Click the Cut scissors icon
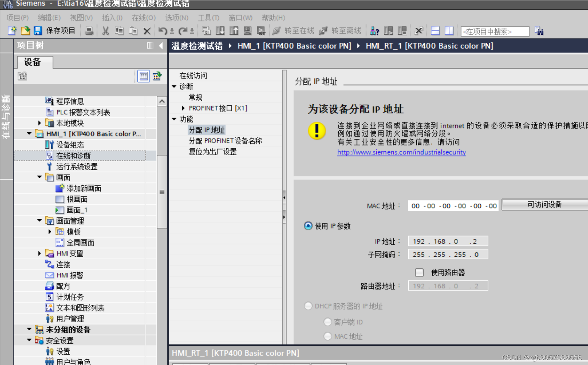Viewport: 588px width, 365px height. pos(106,31)
